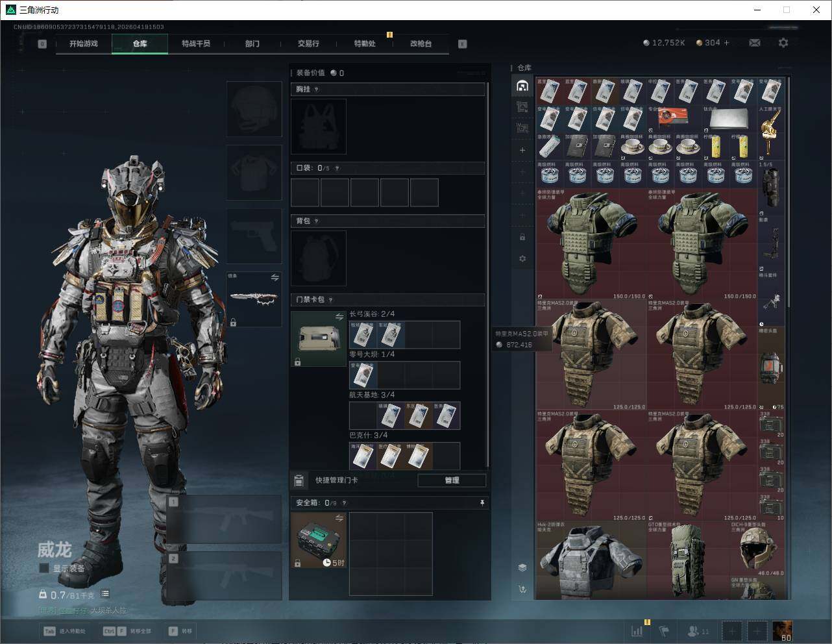Open the bar chart stats icon
Screen dimensions: 832x644
[x=637, y=630]
